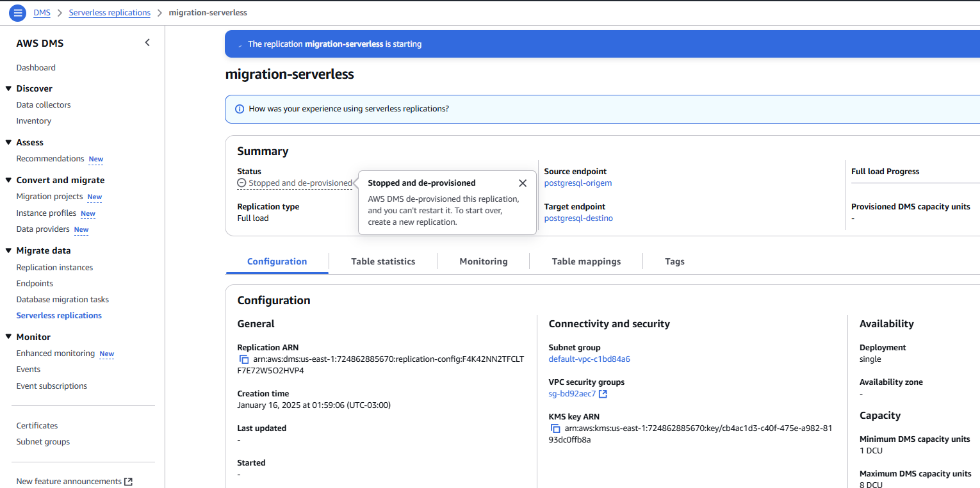Image resolution: width=980 pixels, height=488 pixels.
Task: Collapse the AWS DMS sidebar
Action: (x=147, y=43)
